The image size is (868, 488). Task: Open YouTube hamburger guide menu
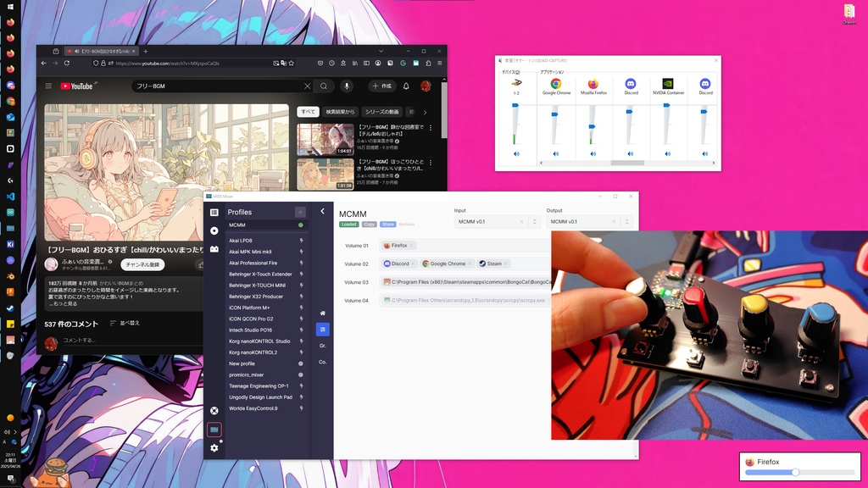click(48, 86)
